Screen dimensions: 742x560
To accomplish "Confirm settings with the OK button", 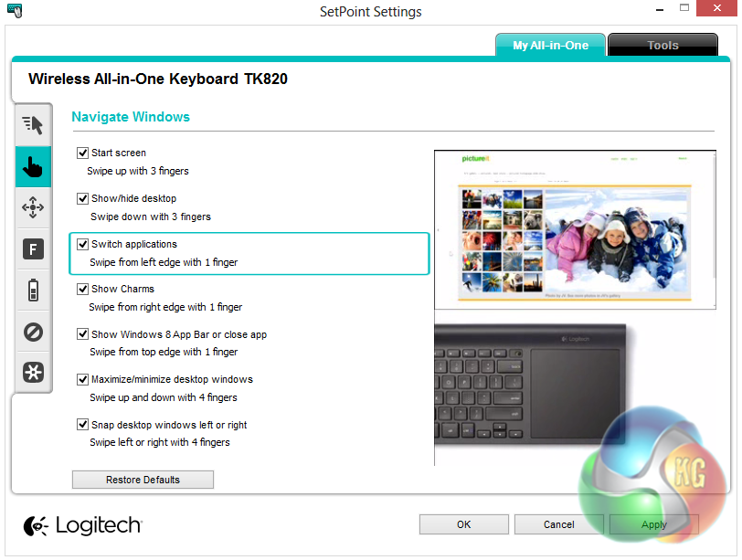I will pos(464,524).
